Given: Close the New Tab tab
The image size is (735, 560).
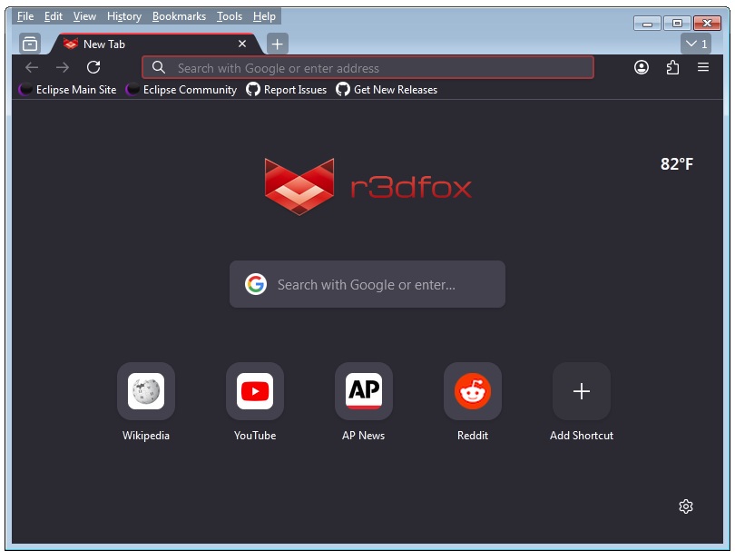Looking at the screenshot, I should point(242,44).
